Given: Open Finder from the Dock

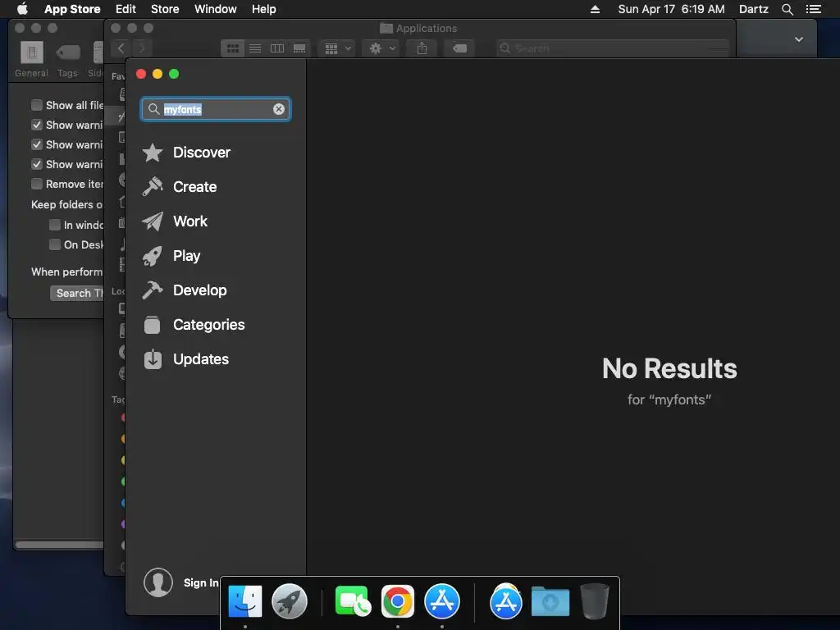Looking at the screenshot, I should click(244, 601).
